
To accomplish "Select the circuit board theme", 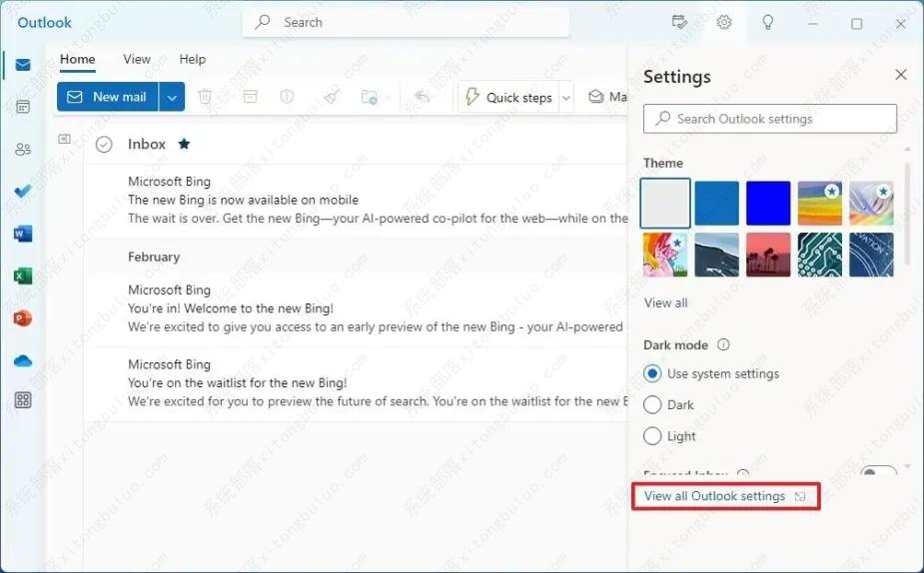I will click(x=820, y=255).
